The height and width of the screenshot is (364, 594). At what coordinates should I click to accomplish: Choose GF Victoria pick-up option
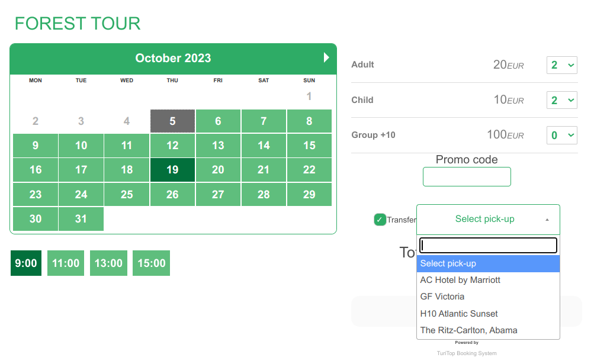pyautogui.click(x=442, y=297)
